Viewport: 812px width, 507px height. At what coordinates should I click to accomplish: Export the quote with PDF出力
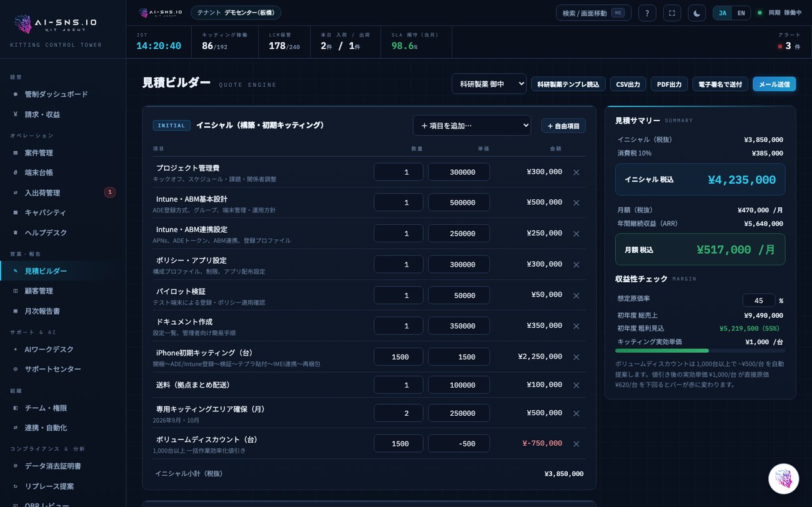[670, 84]
